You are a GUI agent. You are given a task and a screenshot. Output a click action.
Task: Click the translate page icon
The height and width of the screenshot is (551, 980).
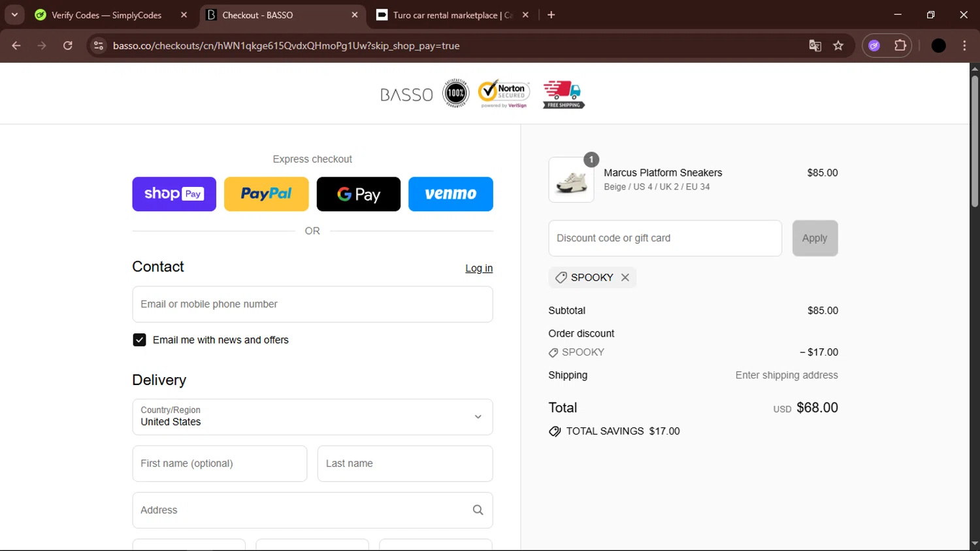[x=815, y=46]
